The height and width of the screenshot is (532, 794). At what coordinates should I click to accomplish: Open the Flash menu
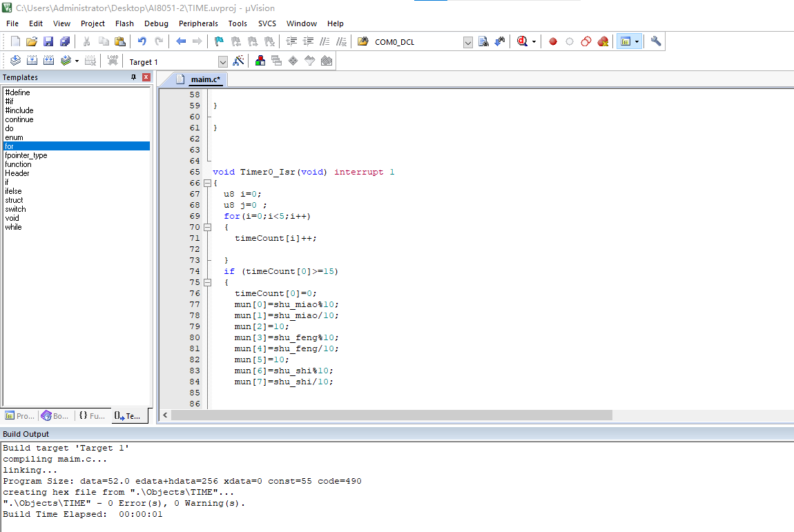(124, 23)
